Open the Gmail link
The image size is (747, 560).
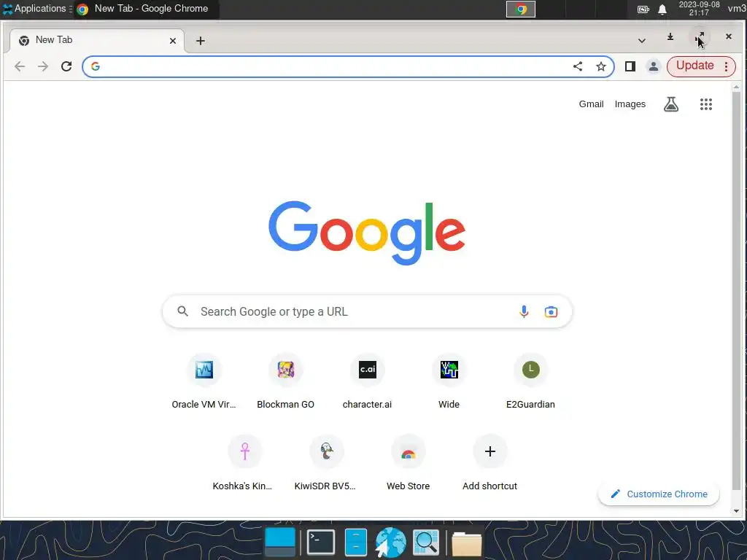click(x=591, y=104)
